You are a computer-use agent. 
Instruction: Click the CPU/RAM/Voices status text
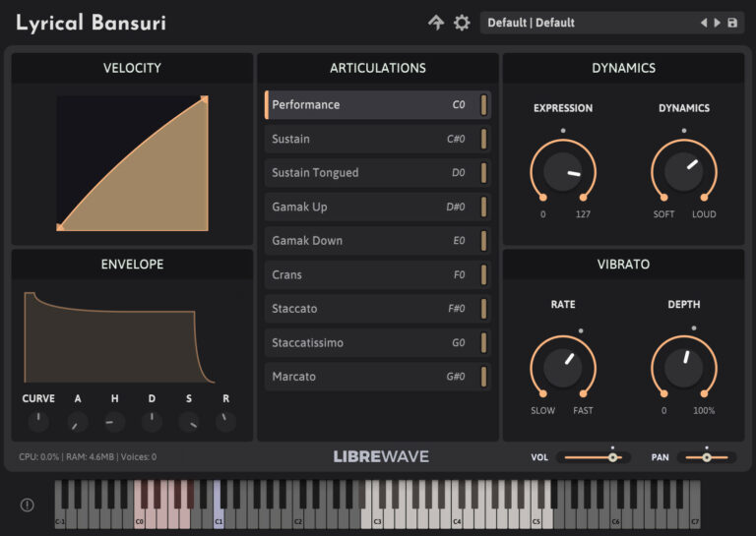[88, 456]
